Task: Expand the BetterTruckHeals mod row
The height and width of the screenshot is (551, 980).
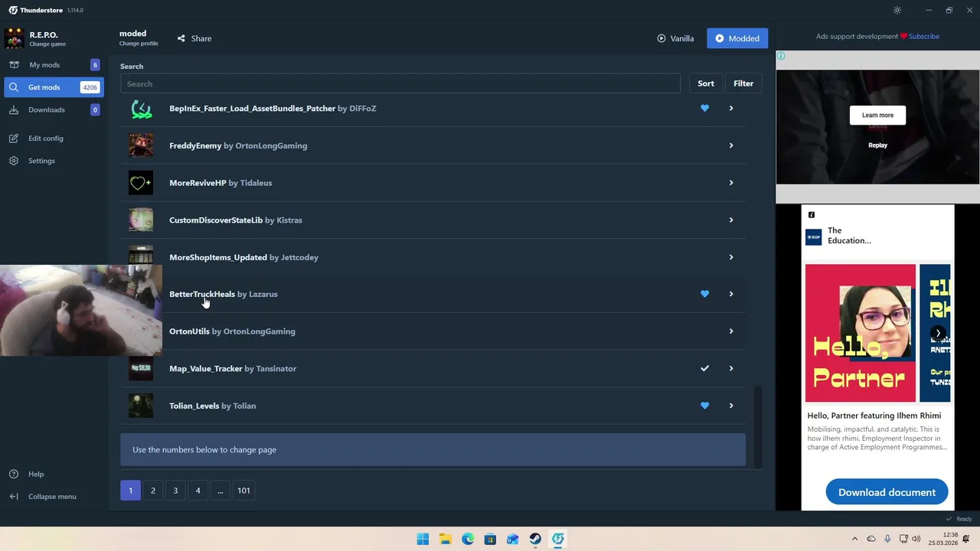Action: tap(731, 294)
